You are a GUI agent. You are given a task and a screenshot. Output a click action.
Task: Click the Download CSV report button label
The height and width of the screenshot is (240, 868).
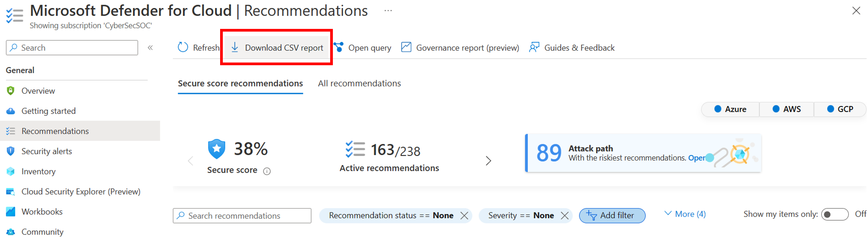pos(284,48)
